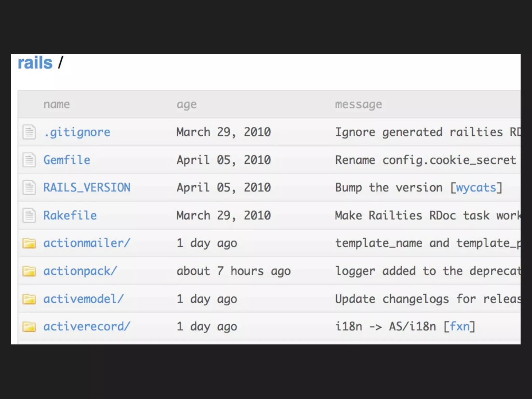Click the file icon beside Rakefile

point(29,215)
